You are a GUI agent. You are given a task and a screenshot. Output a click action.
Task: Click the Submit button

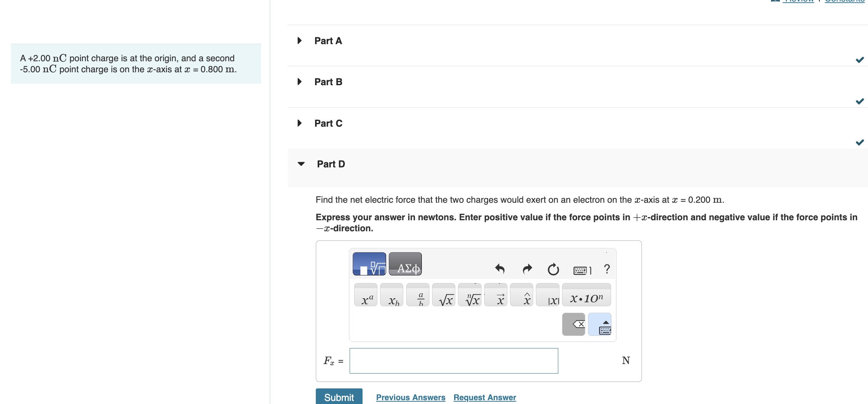click(x=338, y=397)
